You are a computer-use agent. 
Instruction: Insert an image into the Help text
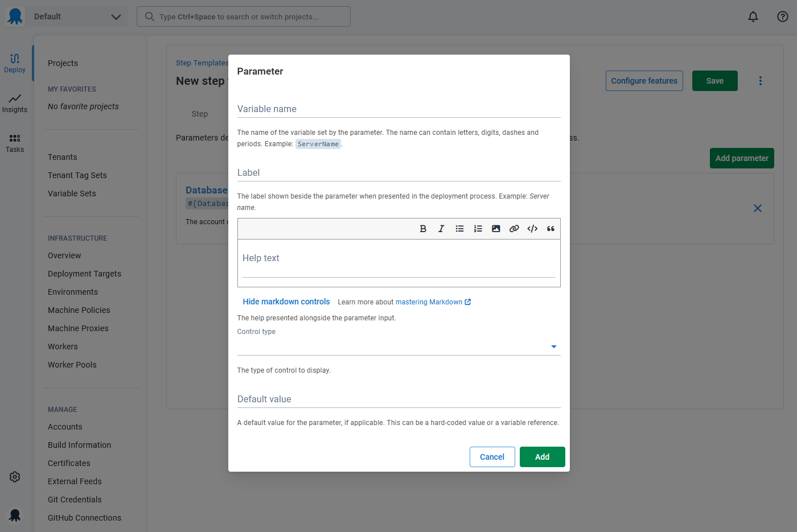coord(496,228)
